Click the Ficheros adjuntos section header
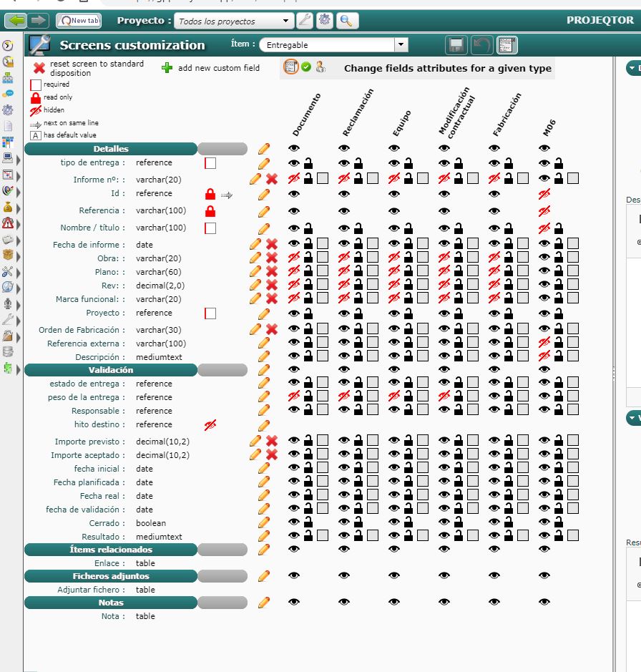641x672 pixels. pos(111,576)
